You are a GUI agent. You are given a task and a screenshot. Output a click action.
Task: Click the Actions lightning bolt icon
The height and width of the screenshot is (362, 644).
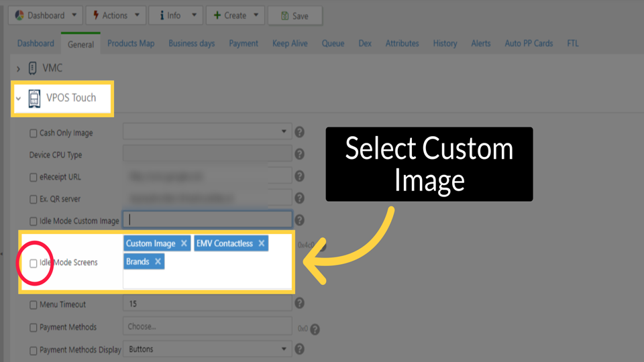(96, 15)
